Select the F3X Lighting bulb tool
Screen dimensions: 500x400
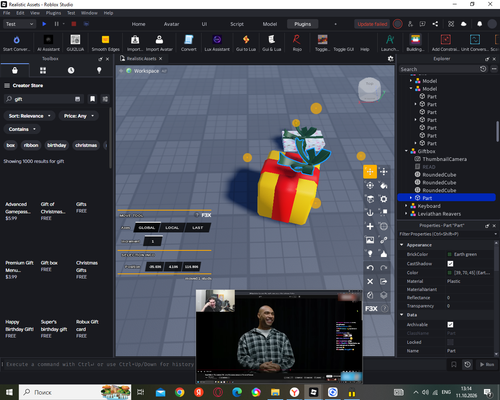(370, 254)
